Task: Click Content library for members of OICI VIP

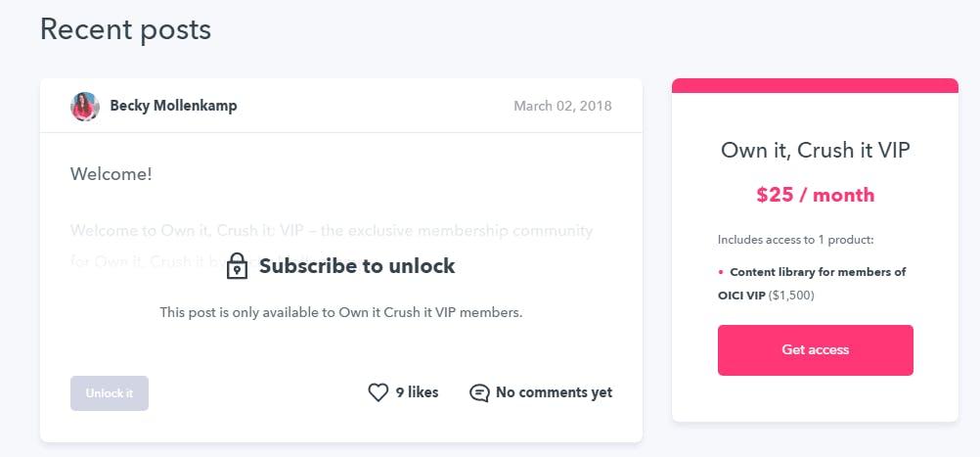Action: tap(812, 284)
